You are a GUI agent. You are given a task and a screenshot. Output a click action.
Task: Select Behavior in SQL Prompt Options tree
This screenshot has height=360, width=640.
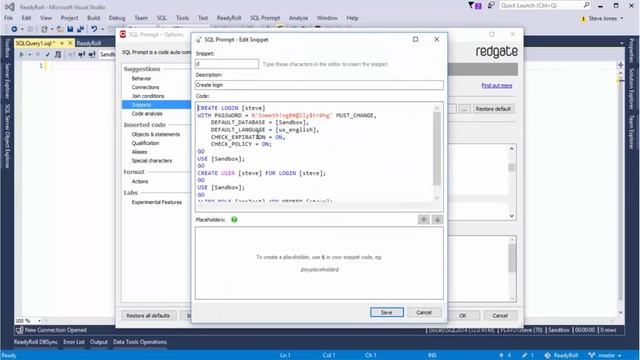pyautogui.click(x=141, y=78)
